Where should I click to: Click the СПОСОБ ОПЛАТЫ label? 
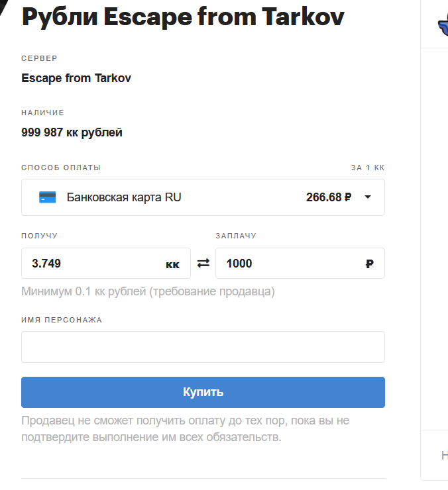point(61,168)
